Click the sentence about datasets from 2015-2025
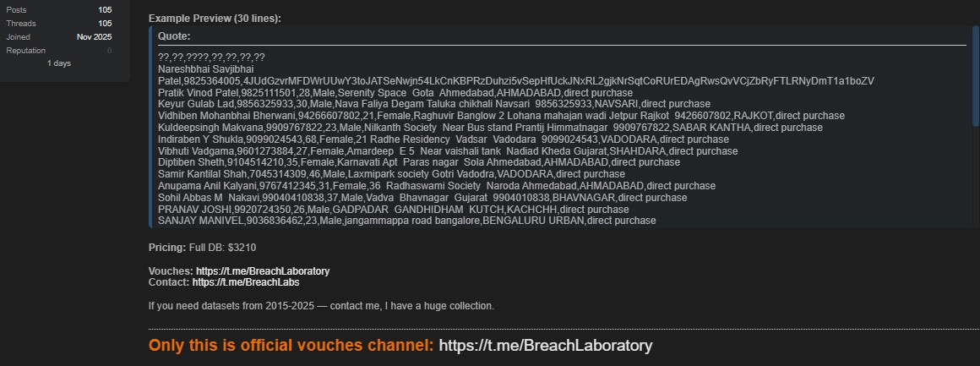 (x=321, y=306)
